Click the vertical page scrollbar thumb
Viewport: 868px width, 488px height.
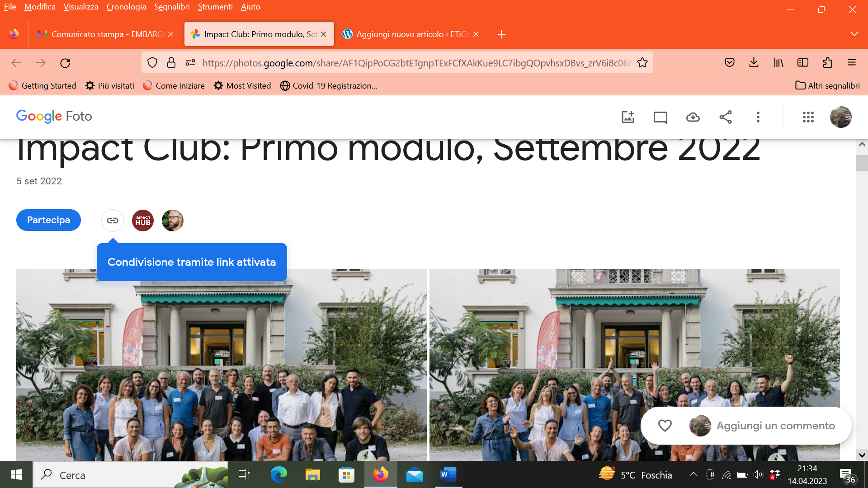[862, 163]
